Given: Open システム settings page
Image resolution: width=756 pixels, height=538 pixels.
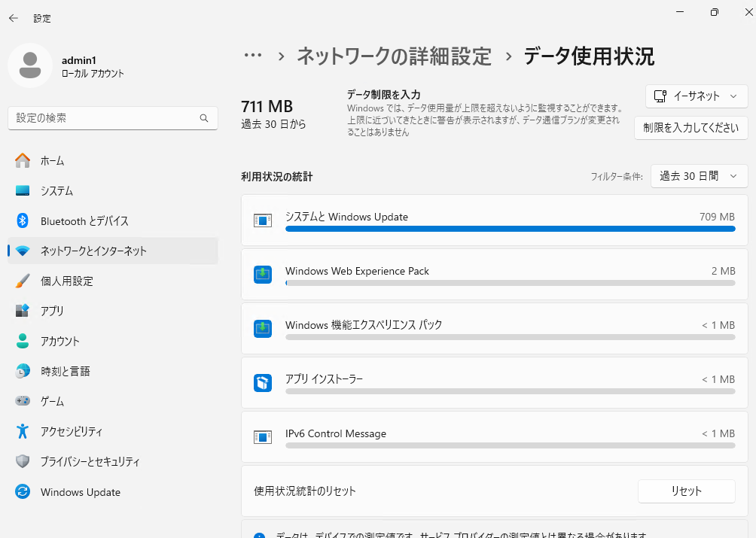Looking at the screenshot, I should click(113, 190).
